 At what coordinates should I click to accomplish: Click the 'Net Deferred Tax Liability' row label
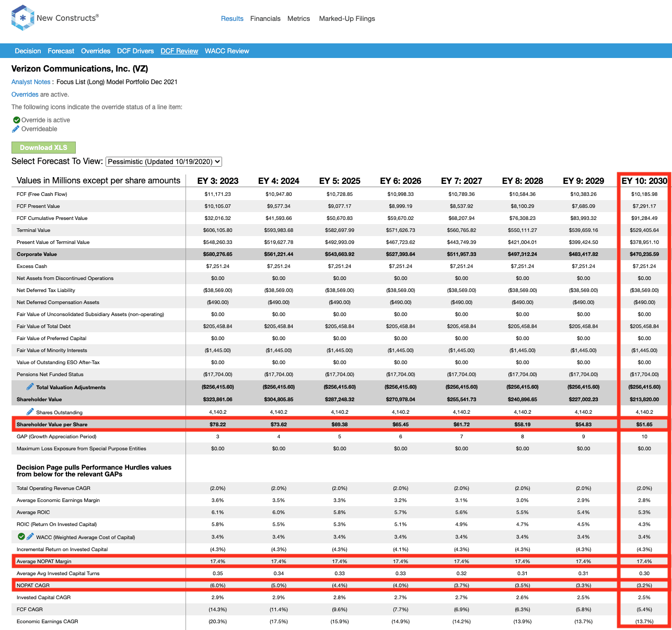[46, 290]
